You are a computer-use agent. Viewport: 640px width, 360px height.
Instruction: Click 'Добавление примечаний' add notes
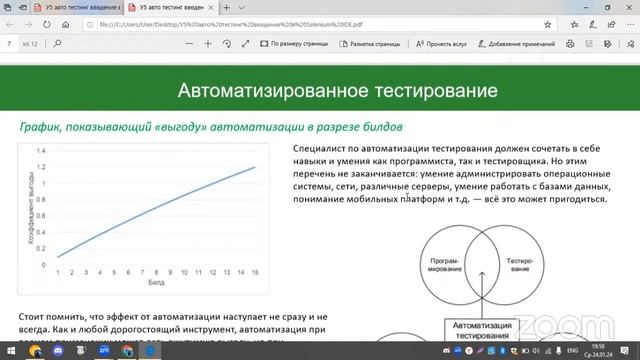516,44
